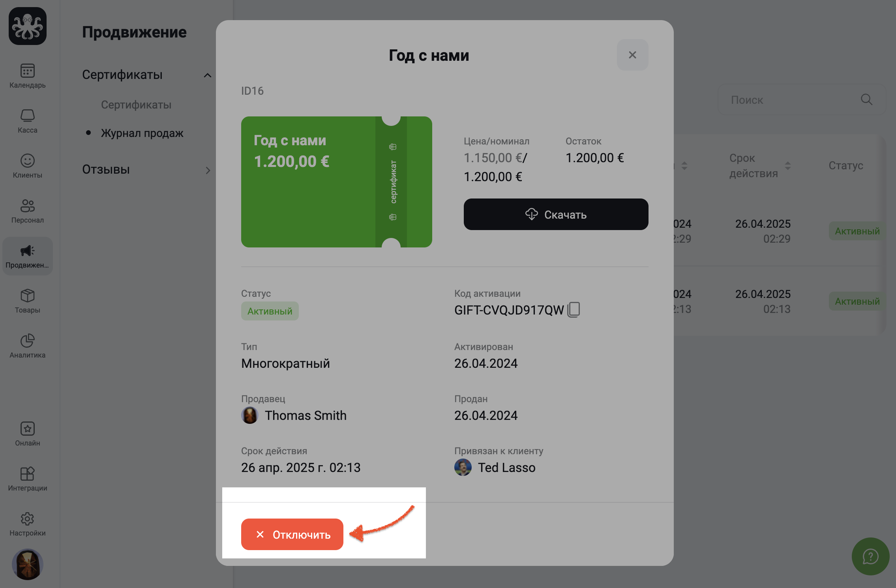
Task: Close the Год с нами dialog
Action: (632, 55)
